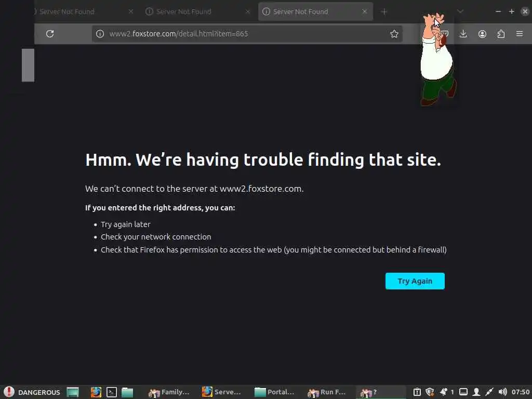Reload the page with the refresh icon
The height and width of the screenshot is (399, 532).
point(50,34)
